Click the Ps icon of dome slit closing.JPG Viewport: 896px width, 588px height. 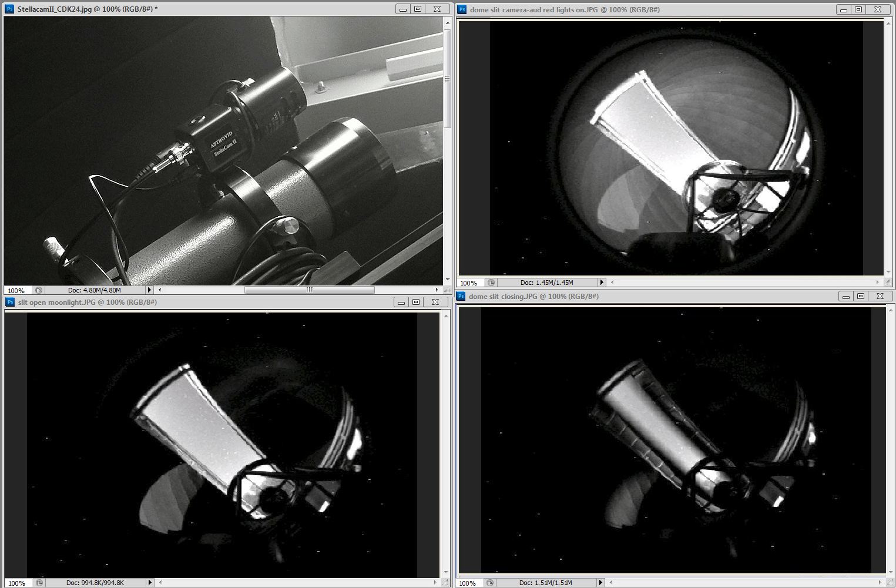point(461,297)
